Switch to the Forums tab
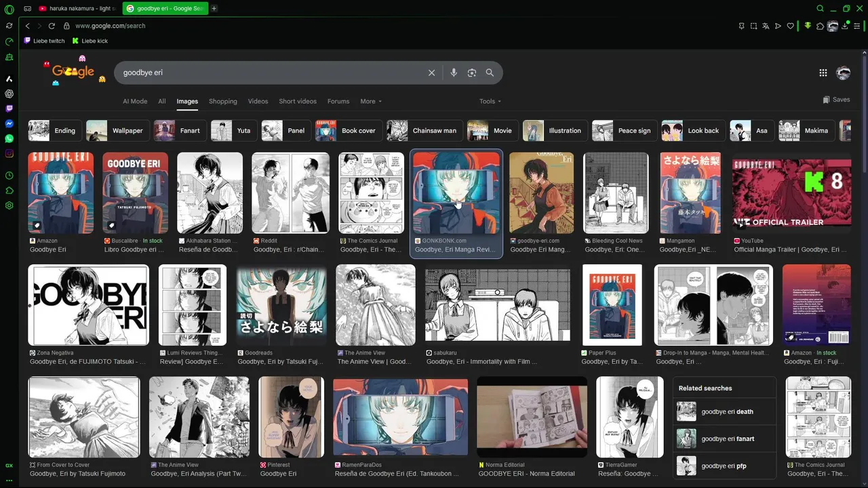Image resolution: width=868 pixels, height=488 pixels. tap(338, 101)
